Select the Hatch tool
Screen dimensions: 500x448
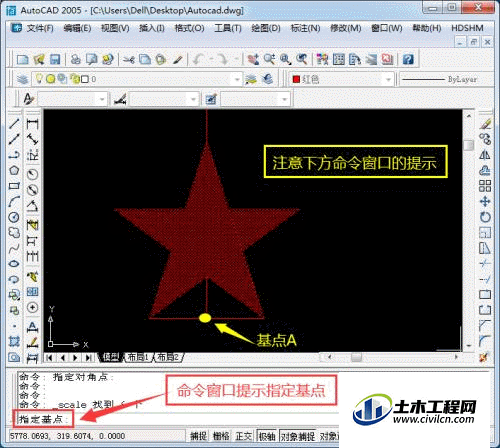pyautogui.click(x=14, y=341)
